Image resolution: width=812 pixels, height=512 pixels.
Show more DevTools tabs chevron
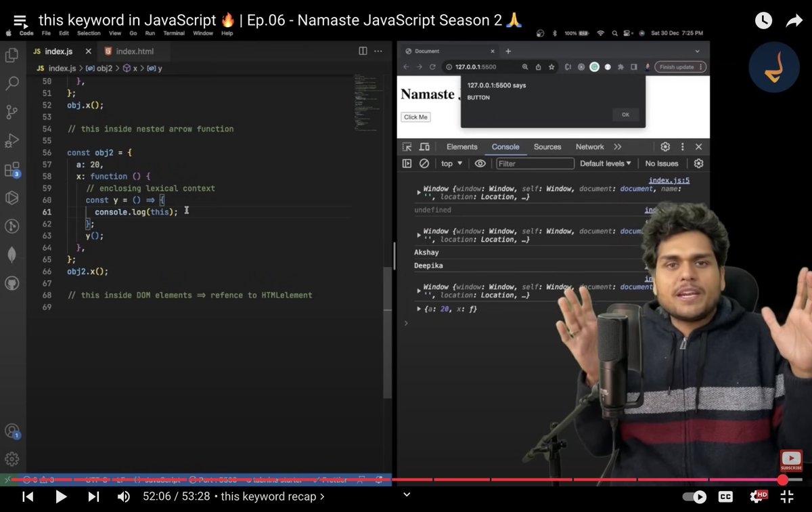click(617, 147)
